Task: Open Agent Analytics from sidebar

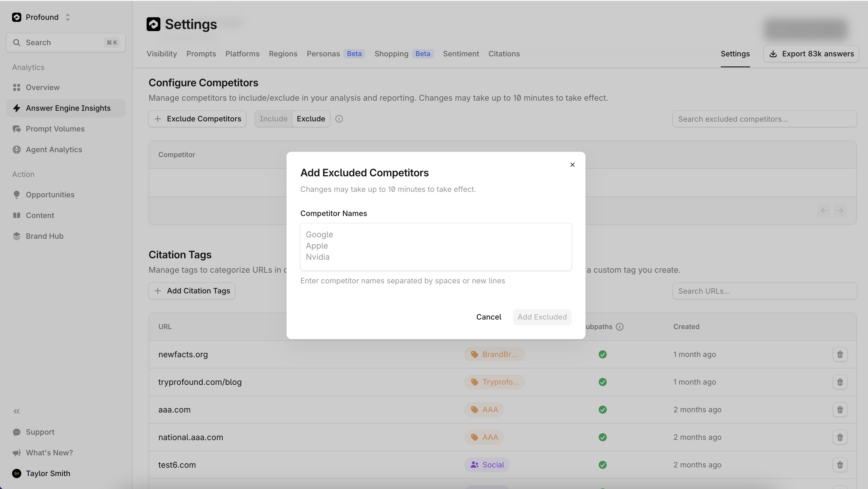Action: pyautogui.click(x=53, y=149)
